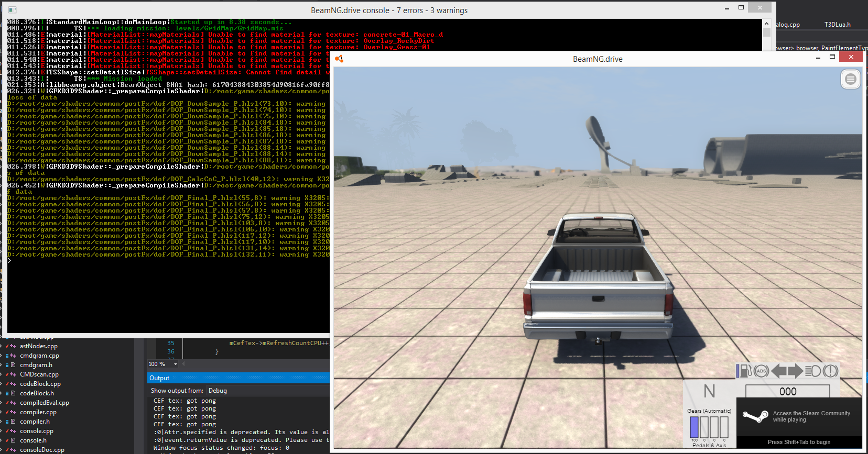
Task: Click the Gears (Automatic) label
Action: coord(709,411)
